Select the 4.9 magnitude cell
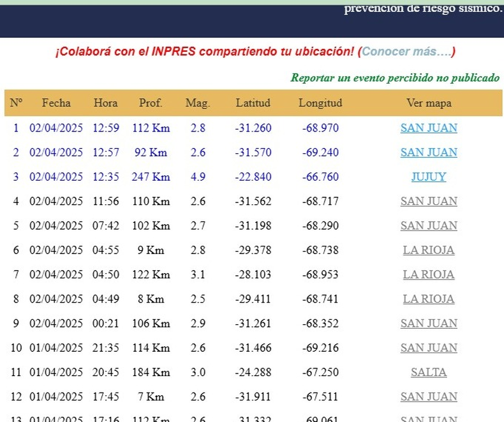 tap(198, 177)
